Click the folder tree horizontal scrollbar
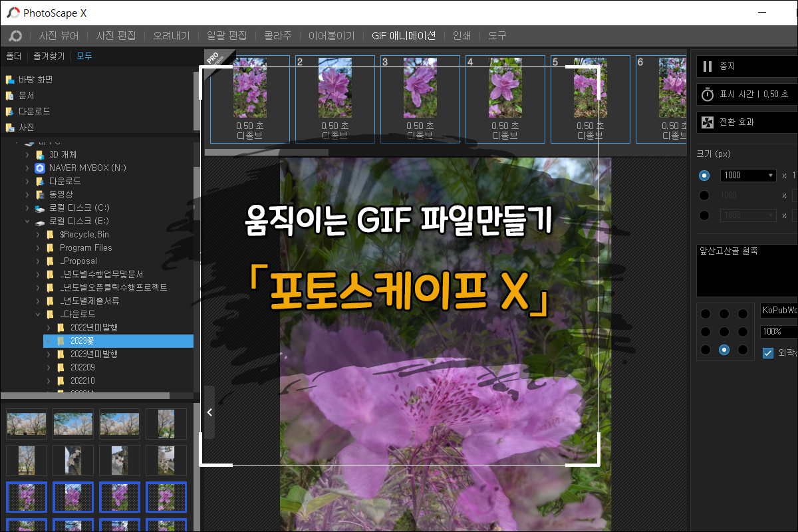 coord(84,396)
